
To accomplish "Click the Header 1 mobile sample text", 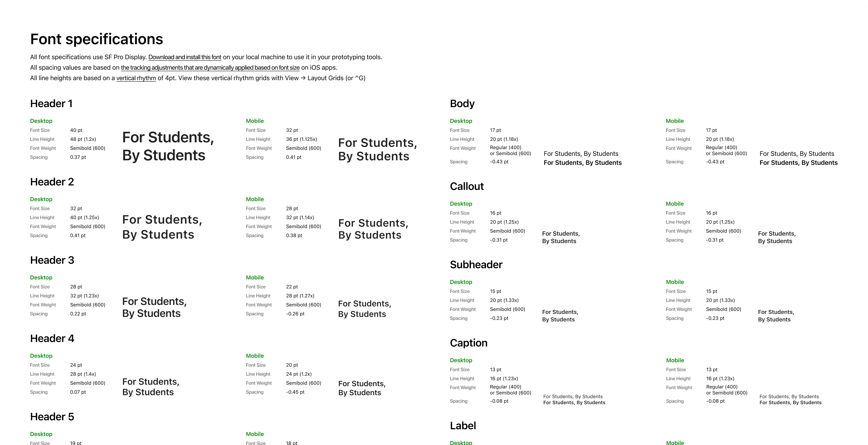I will point(378,149).
